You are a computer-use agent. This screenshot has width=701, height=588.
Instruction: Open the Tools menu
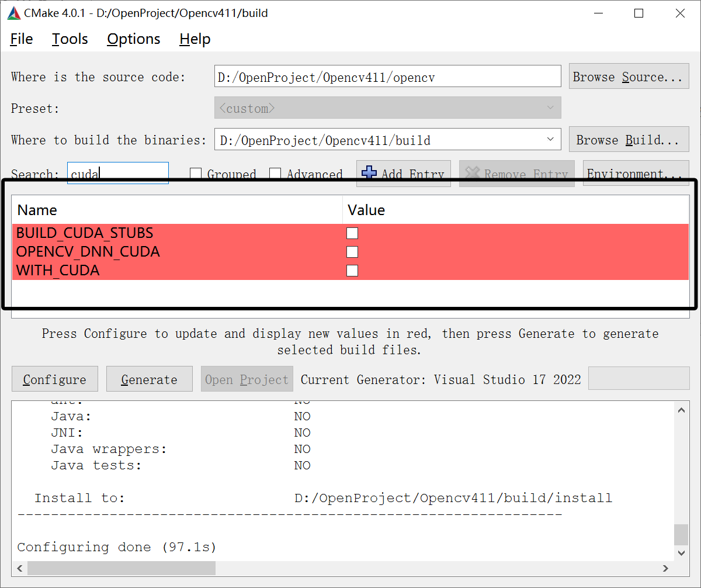[x=70, y=39]
